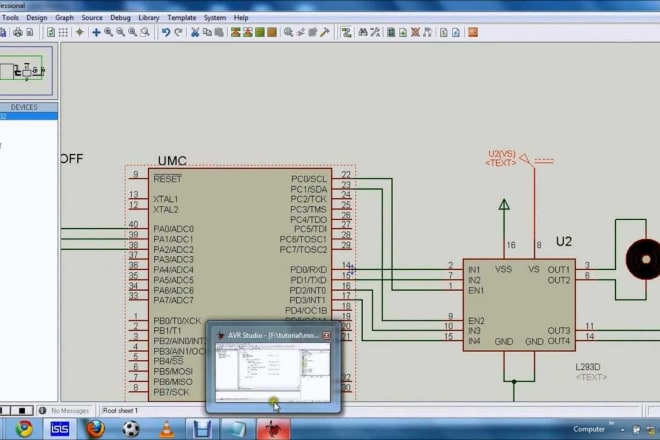
Task: Expand the Computer toolbar chevron on the taskbar
Action: [611, 423]
